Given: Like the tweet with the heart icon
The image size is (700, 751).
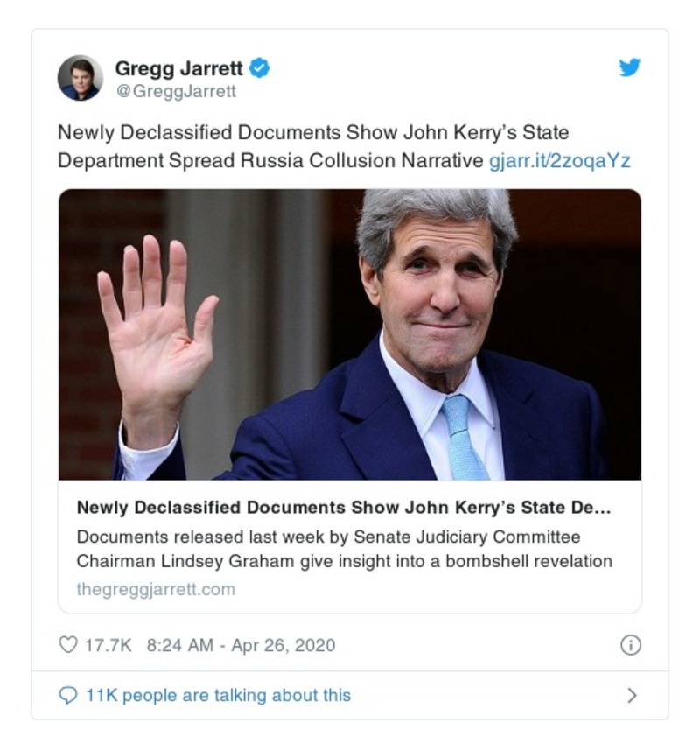Looking at the screenshot, I should (x=67, y=645).
